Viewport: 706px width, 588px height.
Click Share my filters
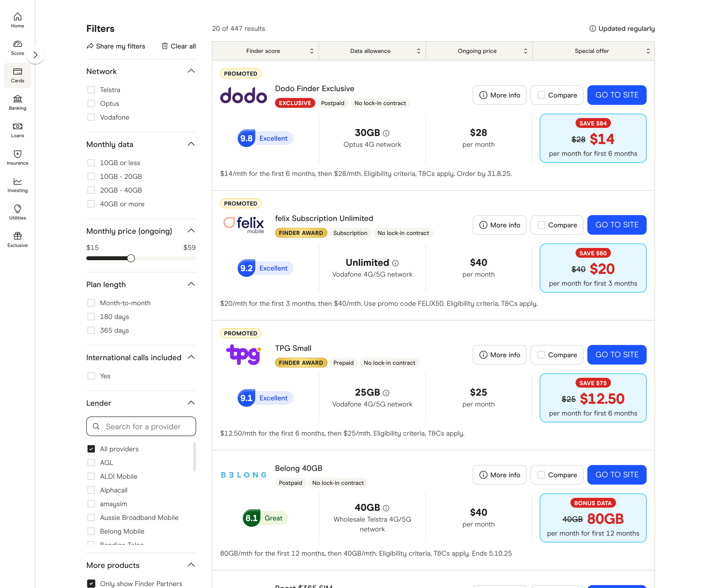point(116,46)
